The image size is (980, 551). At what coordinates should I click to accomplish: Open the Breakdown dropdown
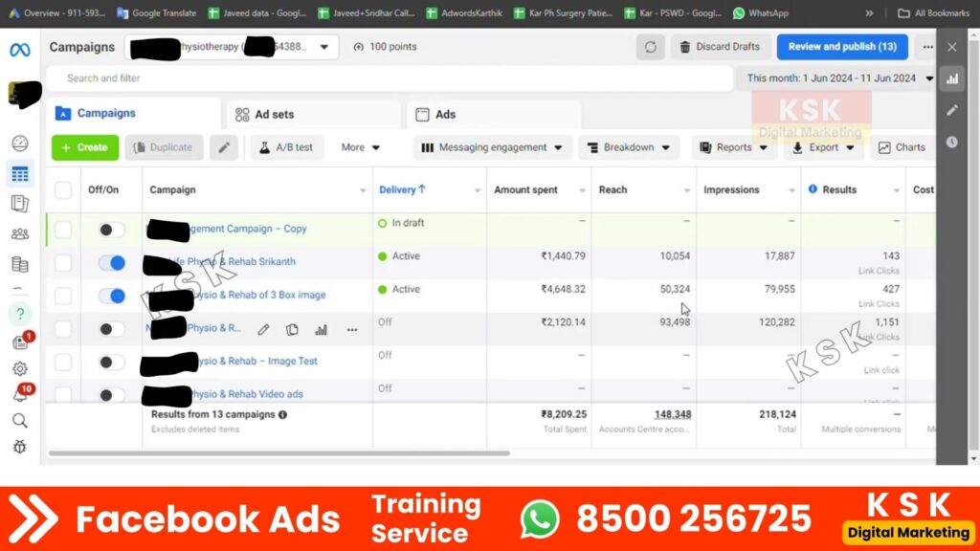click(628, 146)
